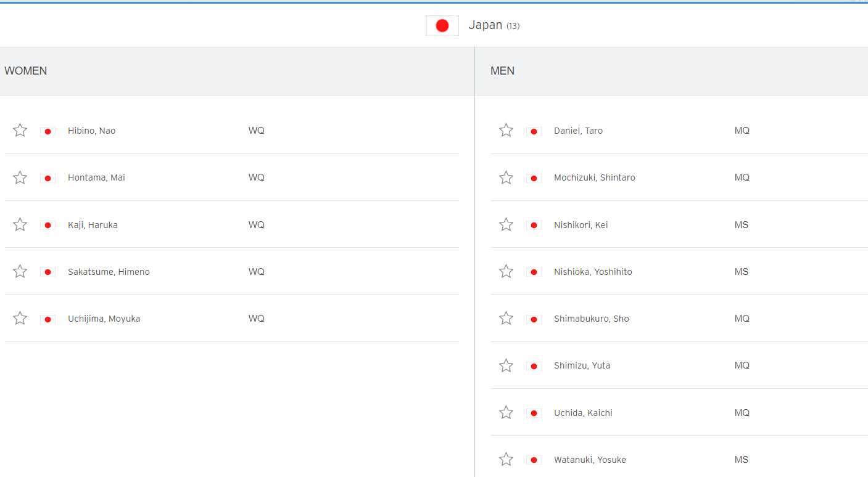Toggle favorite star for Nishikori, Kei
The height and width of the screenshot is (477, 868).
coord(506,224)
